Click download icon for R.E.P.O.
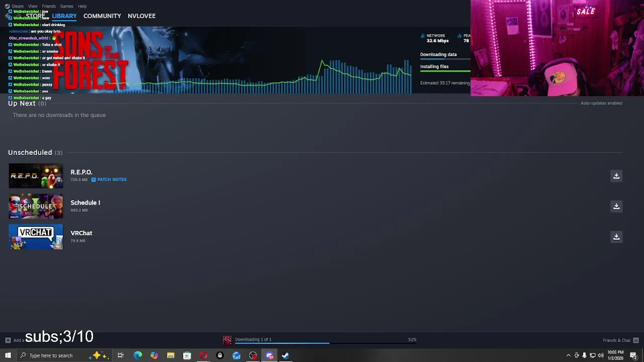 click(x=616, y=176)
